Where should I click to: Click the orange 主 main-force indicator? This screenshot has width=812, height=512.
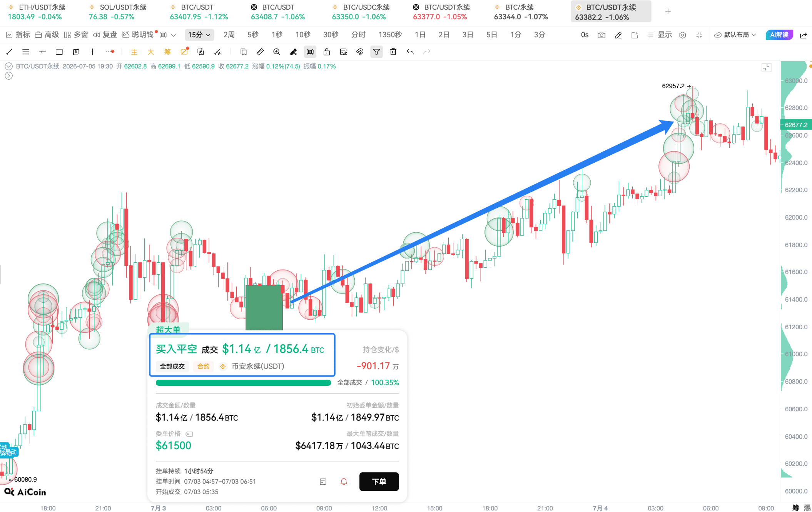point(134,52)
